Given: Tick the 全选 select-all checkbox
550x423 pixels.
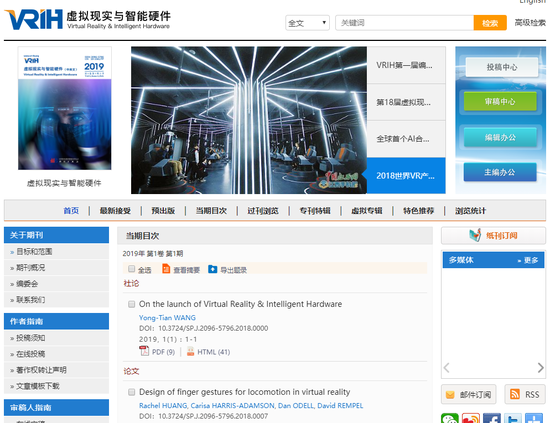Looking at the screenshot, I should pos(132,269).
